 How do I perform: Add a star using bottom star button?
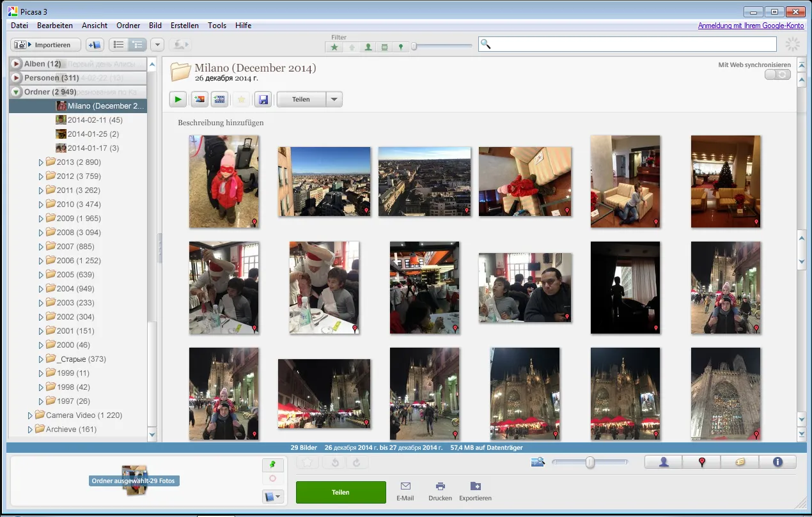point(308,463)
